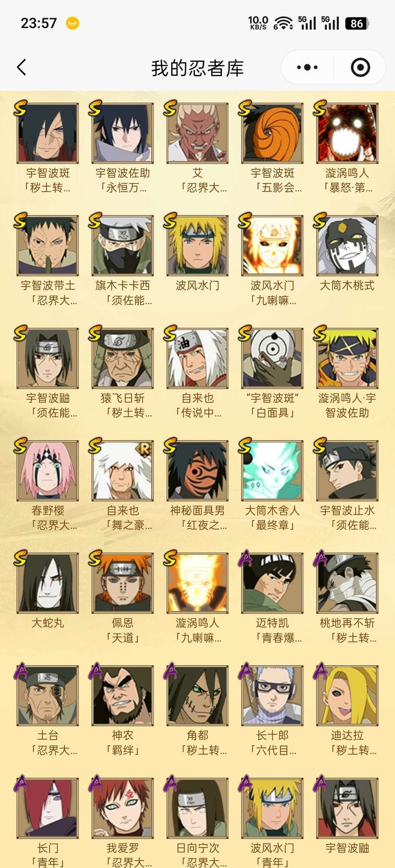
Task: Choose the masked 旗木卡卡西 portrait
Action: click(x=123, y=246)
